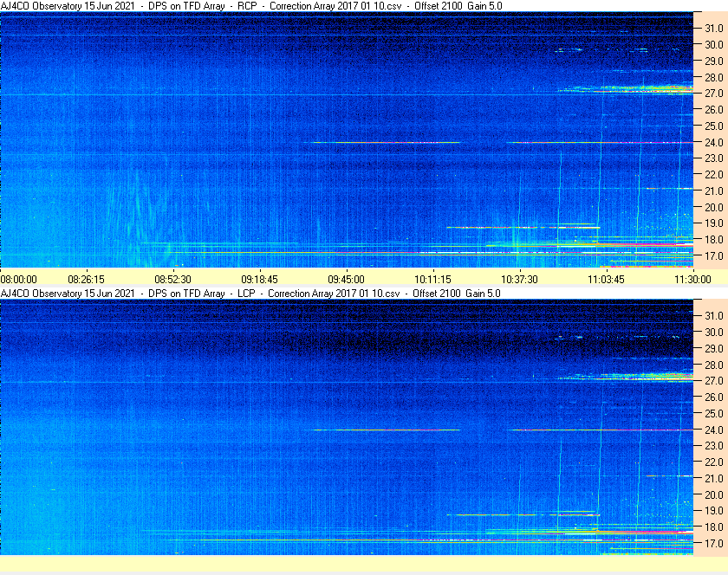Click the 28.0 frequency label on LCP panel

tap(713, 365)
